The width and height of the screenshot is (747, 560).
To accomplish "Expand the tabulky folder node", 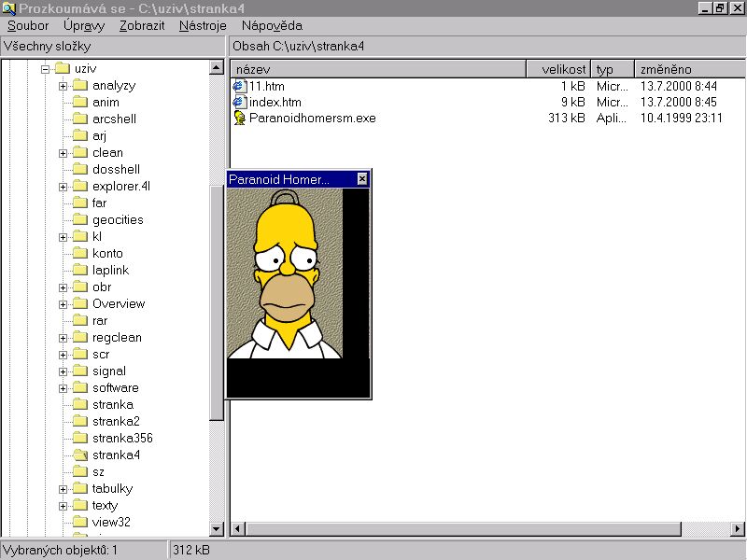I will [x=63, y=489].
